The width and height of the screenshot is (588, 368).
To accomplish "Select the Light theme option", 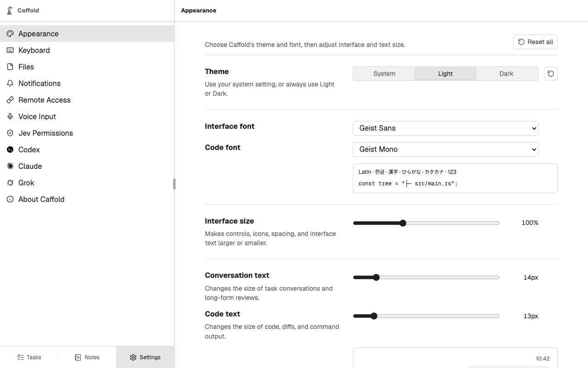I will [445, 74].
